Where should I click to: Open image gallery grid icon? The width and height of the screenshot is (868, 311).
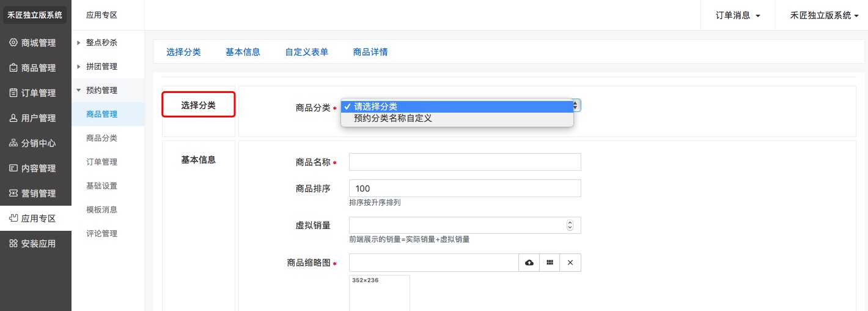pos(550,263)
